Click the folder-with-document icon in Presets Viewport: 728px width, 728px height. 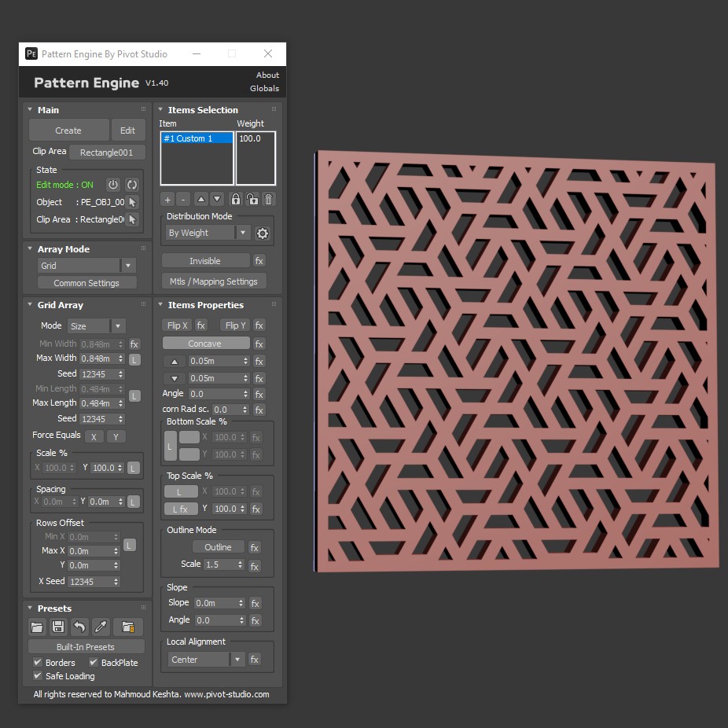[x=128, y=627]
